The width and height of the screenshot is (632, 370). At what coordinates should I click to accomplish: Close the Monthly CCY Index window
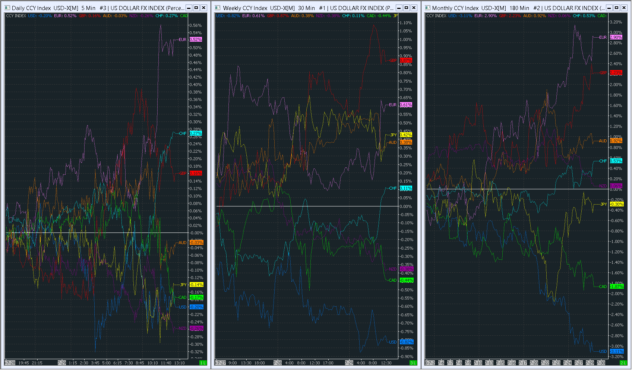click(x=624, y=8)
